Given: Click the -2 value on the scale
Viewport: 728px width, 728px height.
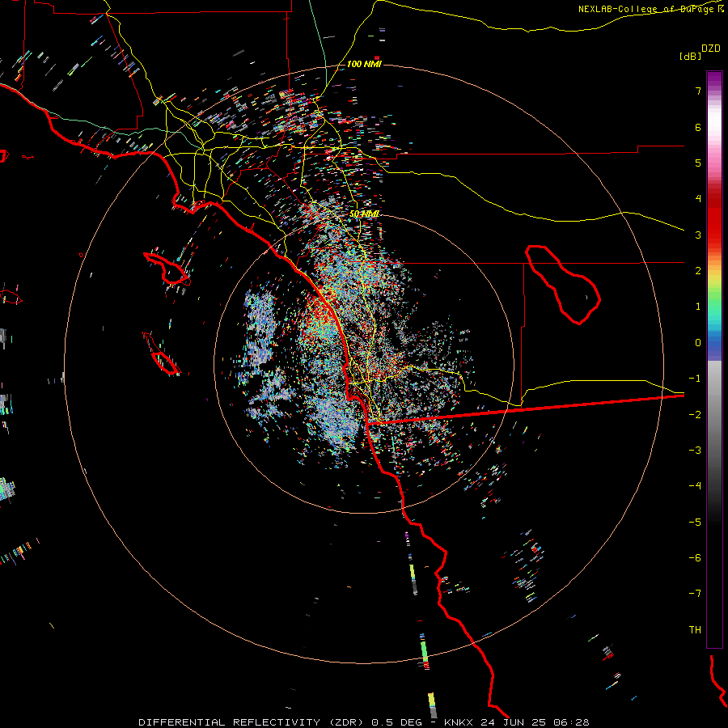Looking at the screenshot, I should coord(695,415).
